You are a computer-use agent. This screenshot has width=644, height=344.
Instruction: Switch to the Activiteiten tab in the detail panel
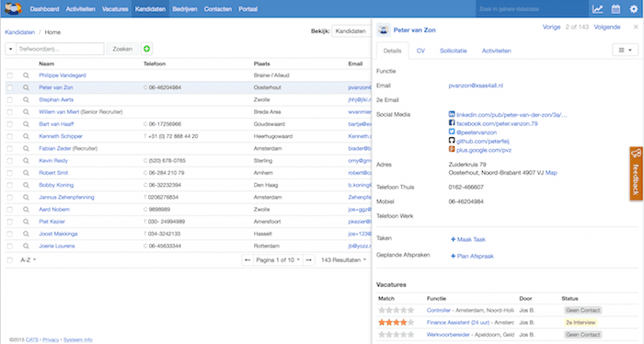[497, 51]
